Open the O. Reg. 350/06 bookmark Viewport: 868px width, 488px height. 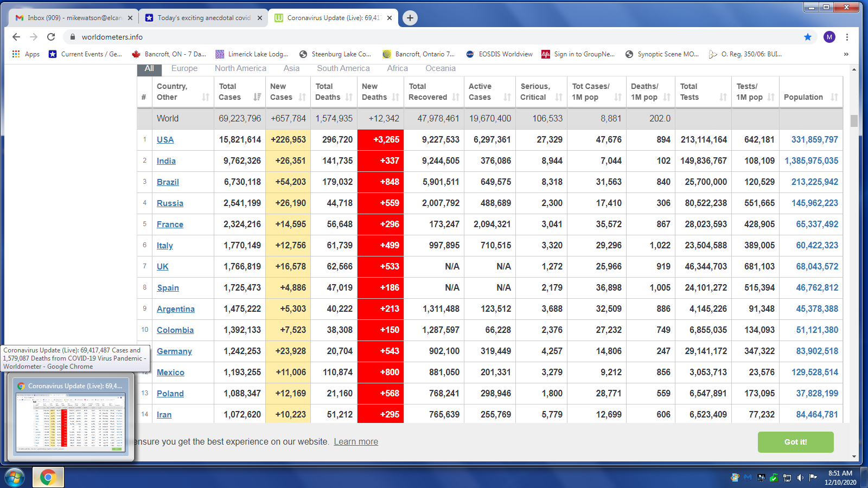[x=745, y=54]
